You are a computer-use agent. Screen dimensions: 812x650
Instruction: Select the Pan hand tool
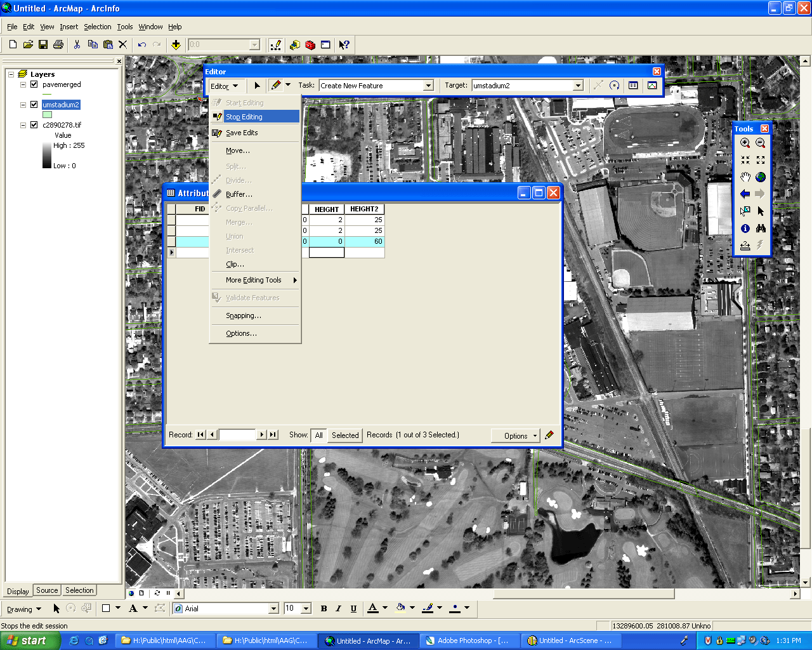click(745, 177)
